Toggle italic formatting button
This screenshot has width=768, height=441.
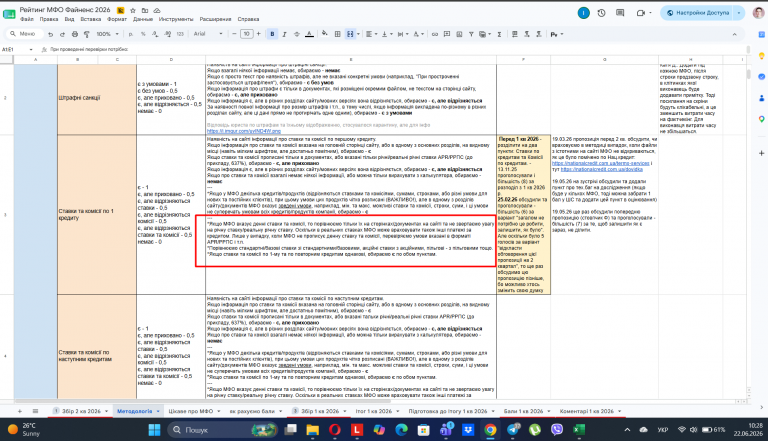tap(284, 34)
